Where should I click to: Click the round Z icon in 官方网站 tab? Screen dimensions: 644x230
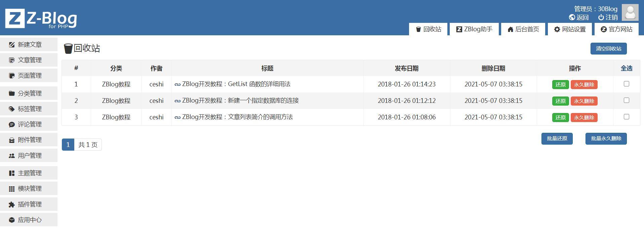(x=604, y=29)
